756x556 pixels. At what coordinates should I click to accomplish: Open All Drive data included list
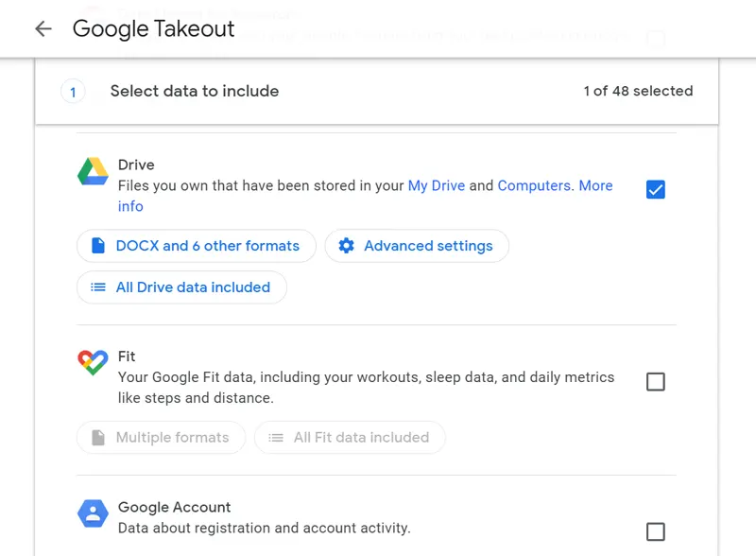[x=181, y=287]
